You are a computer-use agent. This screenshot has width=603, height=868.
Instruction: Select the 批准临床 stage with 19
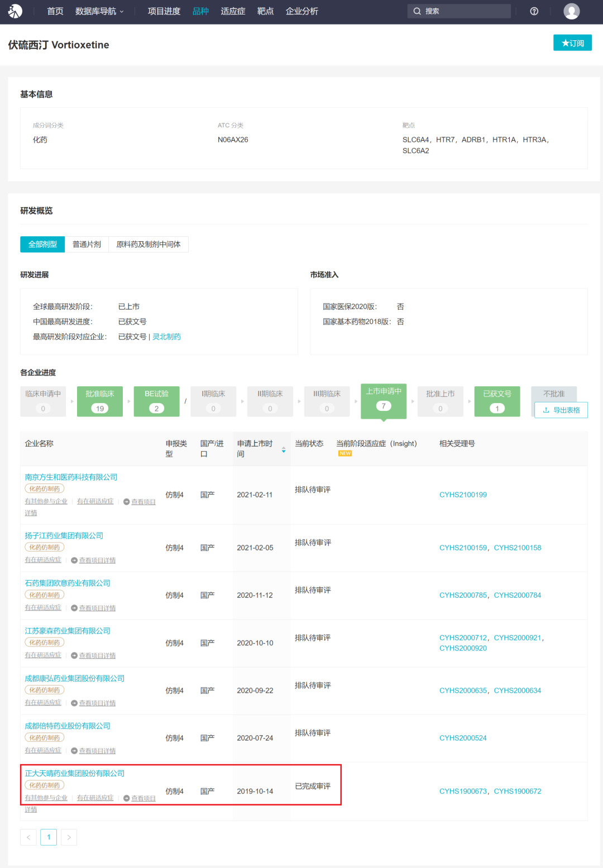tap(100, 401)
